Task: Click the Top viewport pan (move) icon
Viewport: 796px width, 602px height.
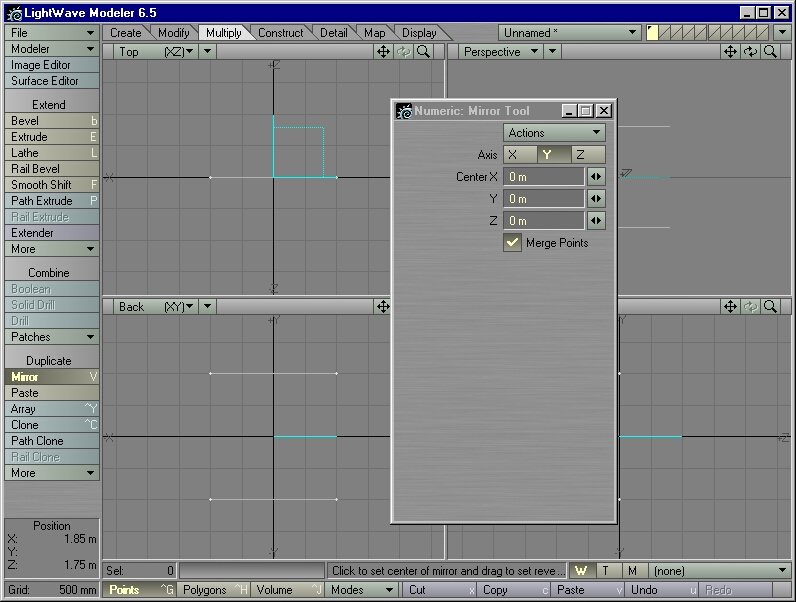Action: coord(383,52)
